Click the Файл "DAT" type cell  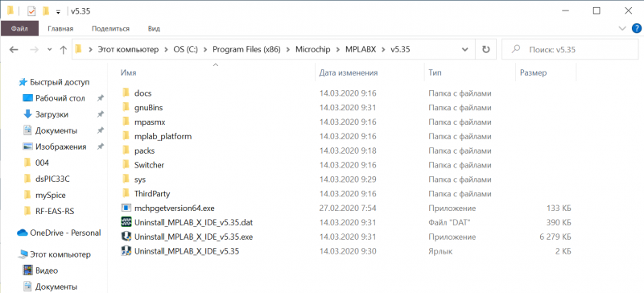[x=449, y=222]
